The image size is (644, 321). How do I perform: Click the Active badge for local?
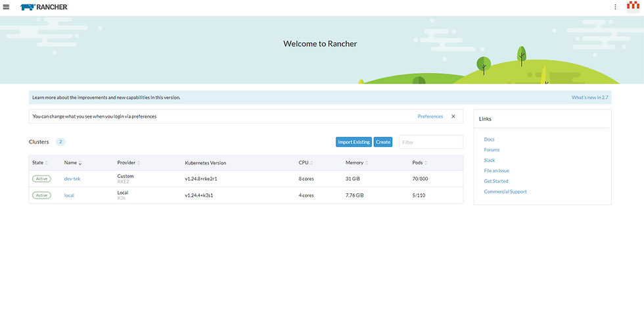pos(41,195)
